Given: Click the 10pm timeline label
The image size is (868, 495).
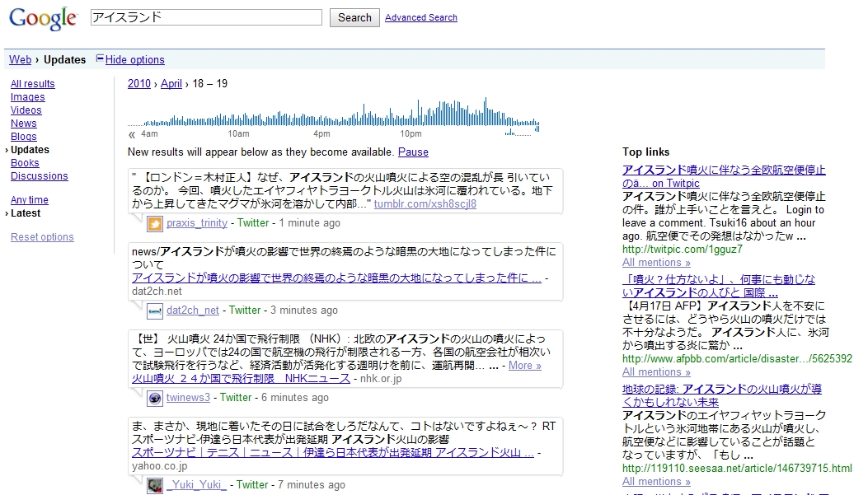Looking at the screenshot, I should 411,134.
